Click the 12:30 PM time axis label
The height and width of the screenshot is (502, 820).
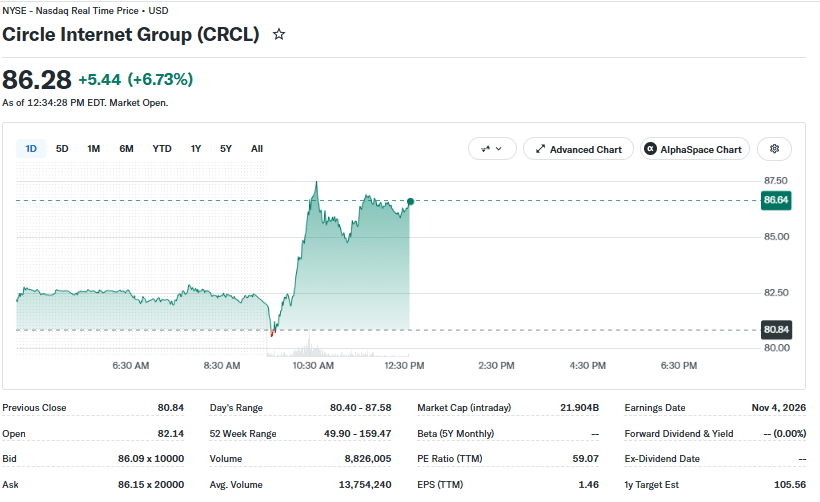404,366
